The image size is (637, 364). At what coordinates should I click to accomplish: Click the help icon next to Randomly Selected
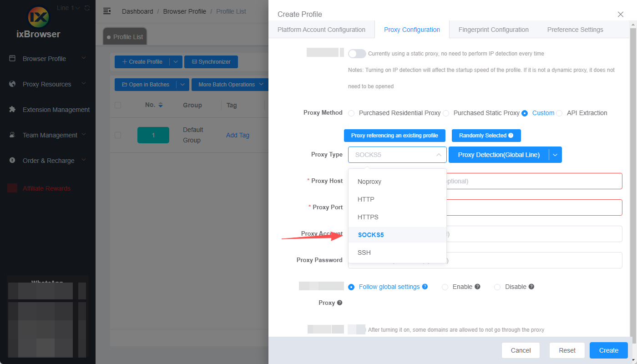tap(511, 136)
